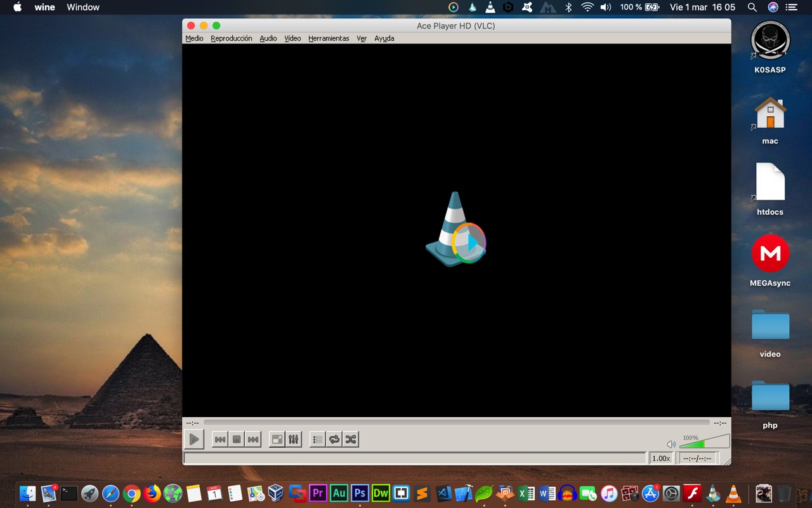The width and height of the screenshot is (812, 508).
Task: Expand the Reproducción menu
Action: 231,38
